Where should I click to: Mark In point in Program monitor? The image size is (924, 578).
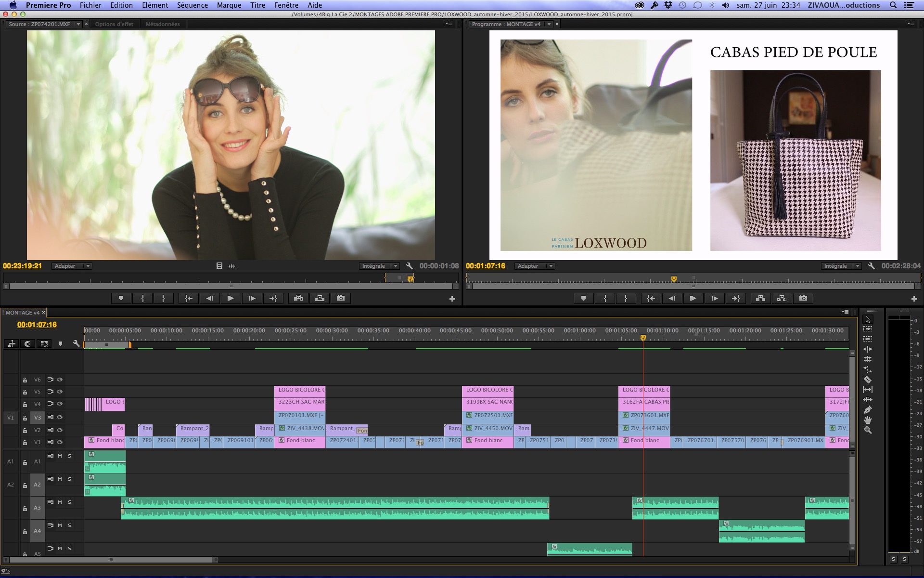point(605,299)
